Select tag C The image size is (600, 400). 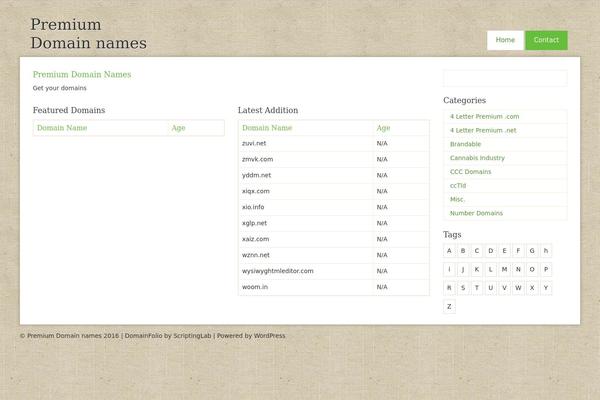click(x=477, y=251)
